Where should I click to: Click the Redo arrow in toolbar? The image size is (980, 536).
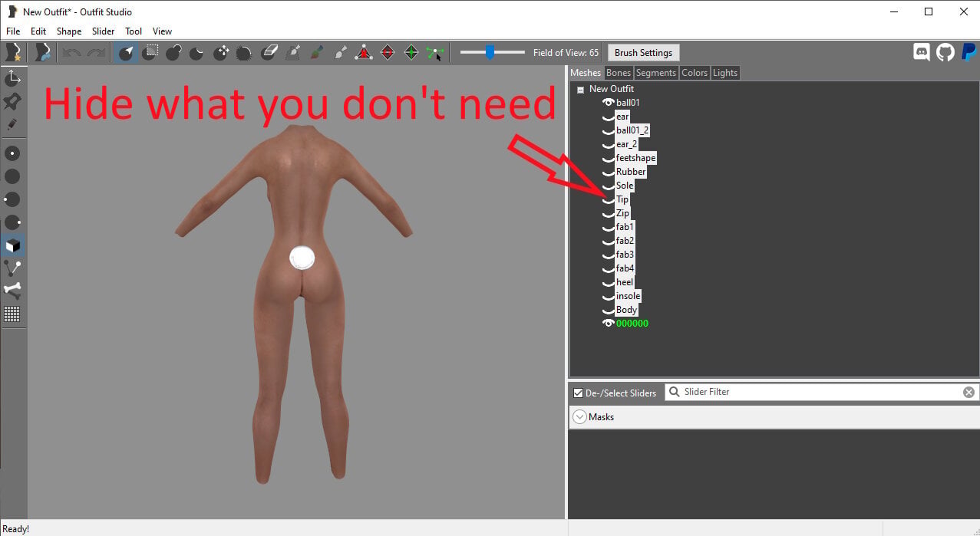click(96, 53)
